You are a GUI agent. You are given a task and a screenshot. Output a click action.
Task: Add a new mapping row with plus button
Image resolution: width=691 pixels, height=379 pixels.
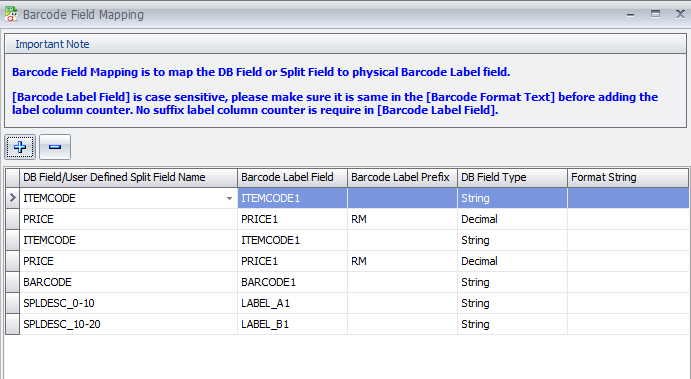pyautogui.click(x=20, y=147)
